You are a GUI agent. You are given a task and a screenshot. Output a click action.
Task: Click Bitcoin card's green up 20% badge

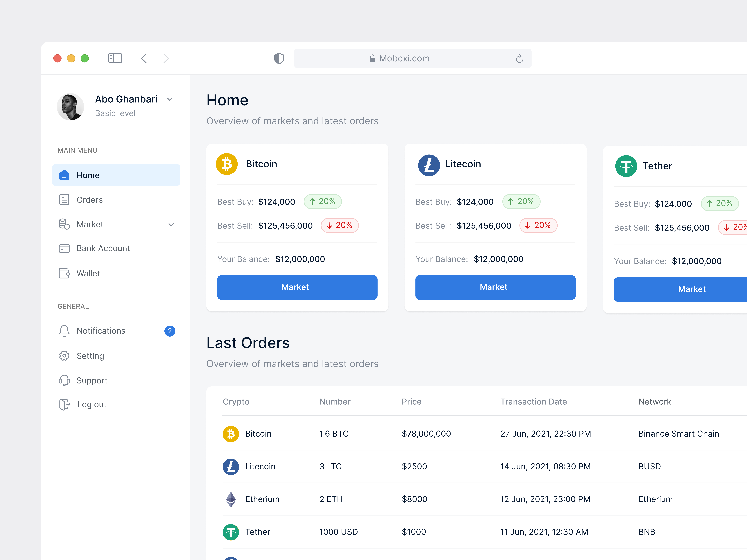tap(323, 201)
